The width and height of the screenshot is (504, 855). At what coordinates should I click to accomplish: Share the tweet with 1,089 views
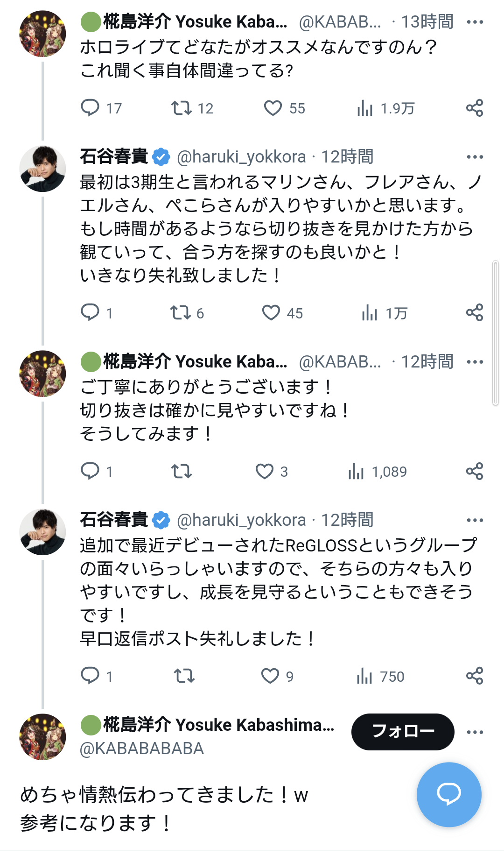pos(474,471)
